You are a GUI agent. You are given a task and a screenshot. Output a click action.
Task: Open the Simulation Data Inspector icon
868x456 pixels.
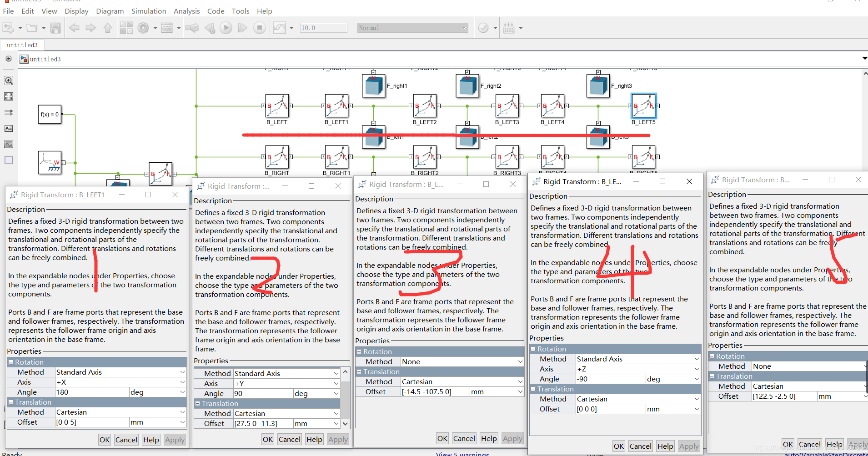280,28
